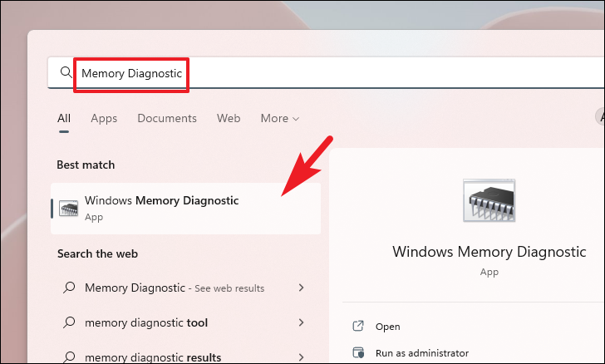
Task: Click the Memory Diagnostic search text field
Action: (x=326, y=73)
